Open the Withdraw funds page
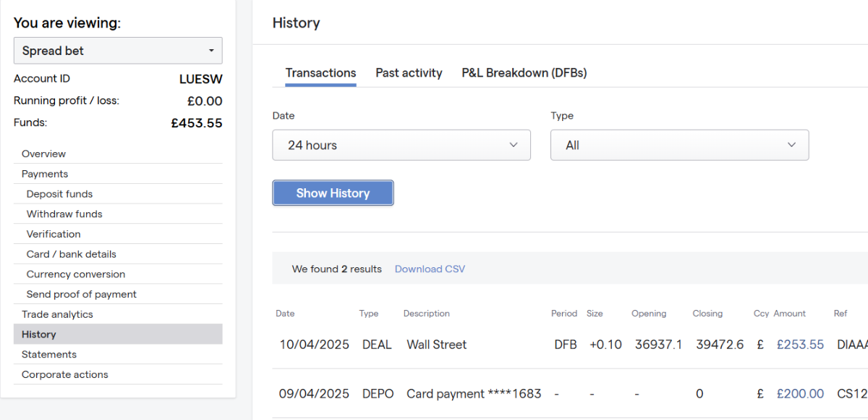Screen dimensions: 868x420 [x=64, y=214]
